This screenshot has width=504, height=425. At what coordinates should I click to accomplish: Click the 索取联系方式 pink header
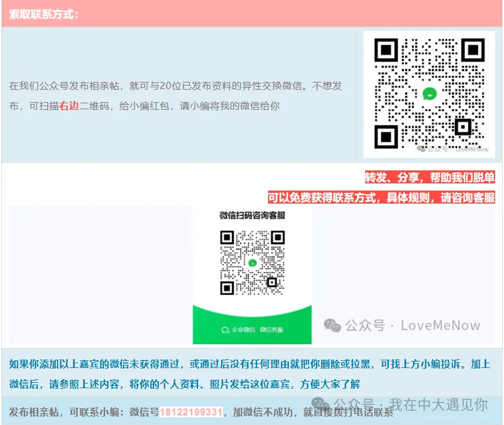click(x=252, y=14)
